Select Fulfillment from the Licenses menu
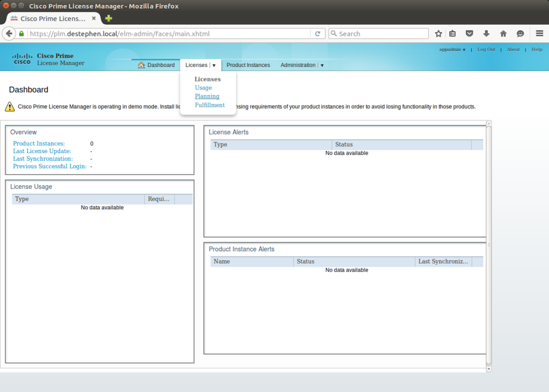 point(210,105)
